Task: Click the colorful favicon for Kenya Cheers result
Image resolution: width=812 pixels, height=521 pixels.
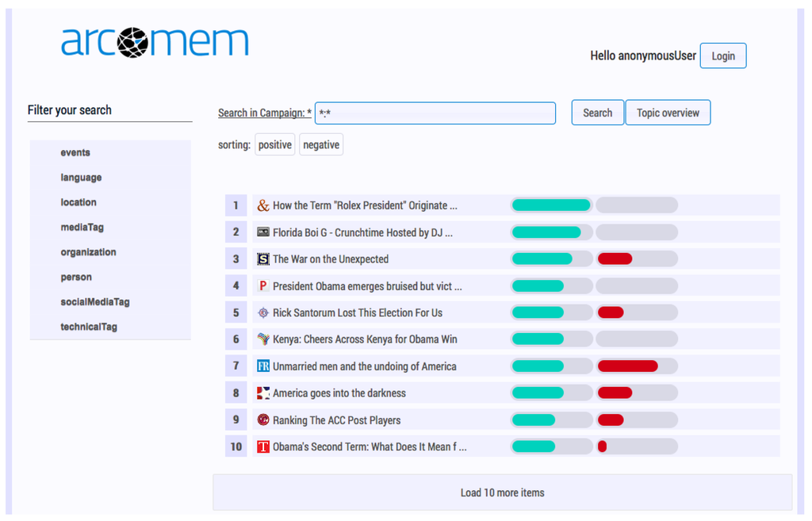Action: [263, 339]
